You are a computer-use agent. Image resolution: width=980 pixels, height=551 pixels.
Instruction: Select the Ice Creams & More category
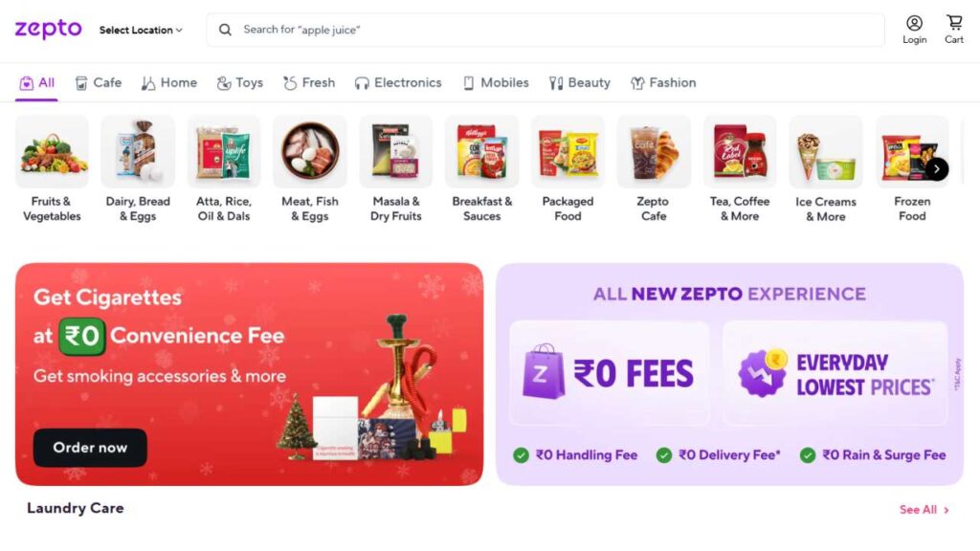[826, 169]
